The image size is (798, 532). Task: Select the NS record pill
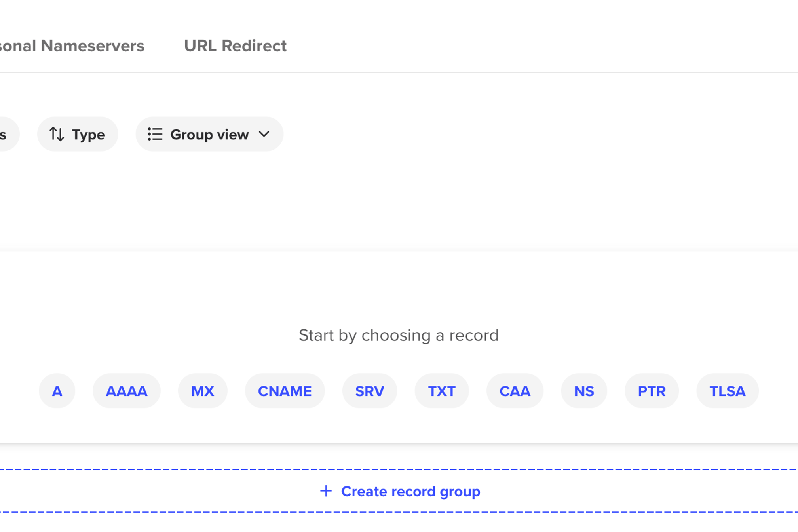(x=584, y=391)
